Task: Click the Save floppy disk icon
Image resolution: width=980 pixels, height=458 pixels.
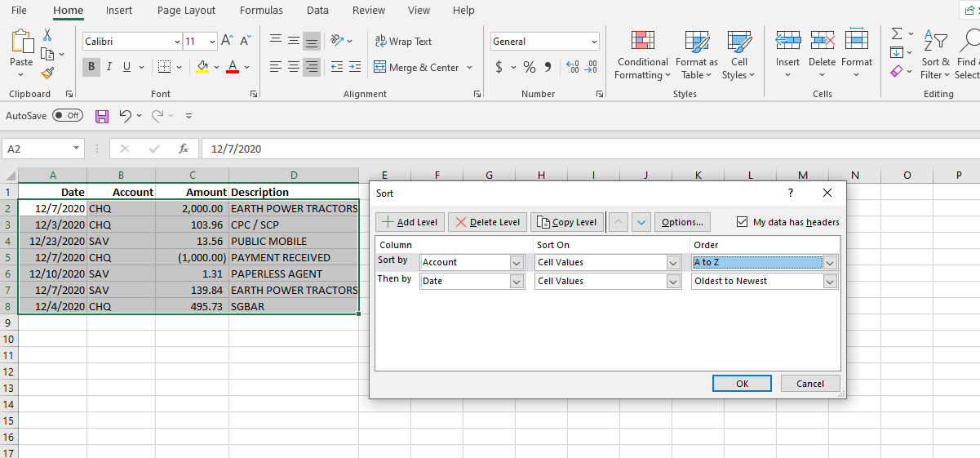Action: click(102, 116)
